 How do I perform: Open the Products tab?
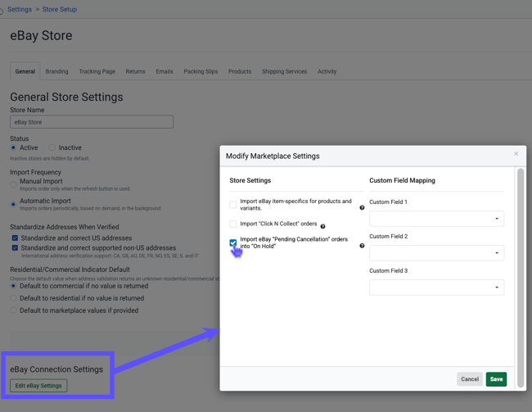click(x=240, y=71)
